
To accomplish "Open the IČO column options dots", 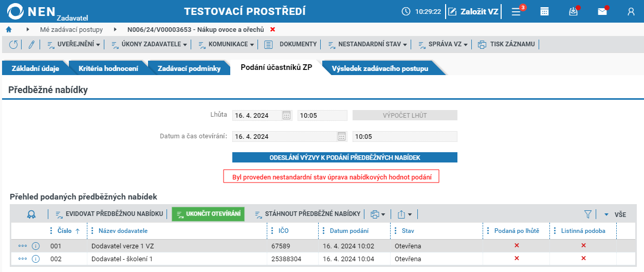I will point(272,231).
